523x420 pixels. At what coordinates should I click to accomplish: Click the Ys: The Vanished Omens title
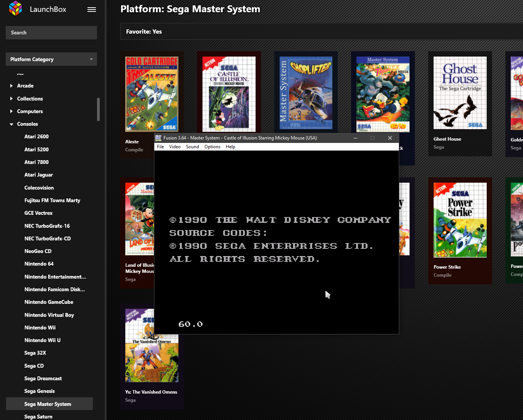pyautogui.click(x=151, y=392)
